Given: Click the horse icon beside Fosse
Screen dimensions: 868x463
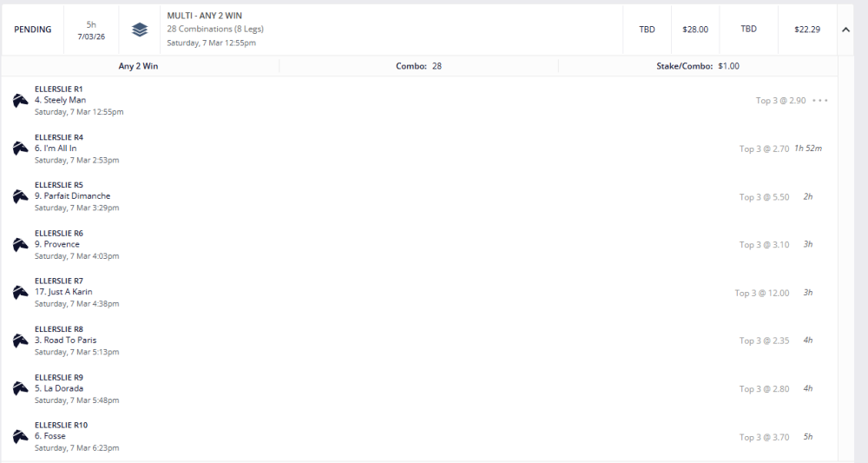Looking at the screenshot, I should pos(21,437).
